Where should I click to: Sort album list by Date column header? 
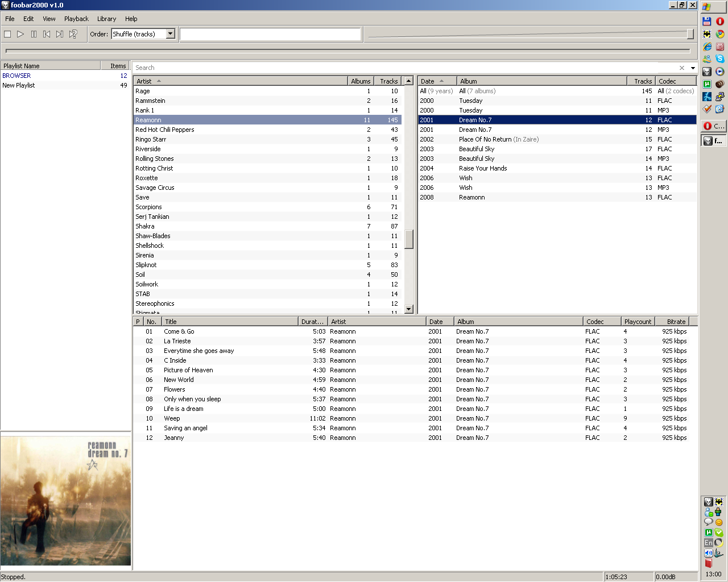pyautogui.click(x=437, y=81)
